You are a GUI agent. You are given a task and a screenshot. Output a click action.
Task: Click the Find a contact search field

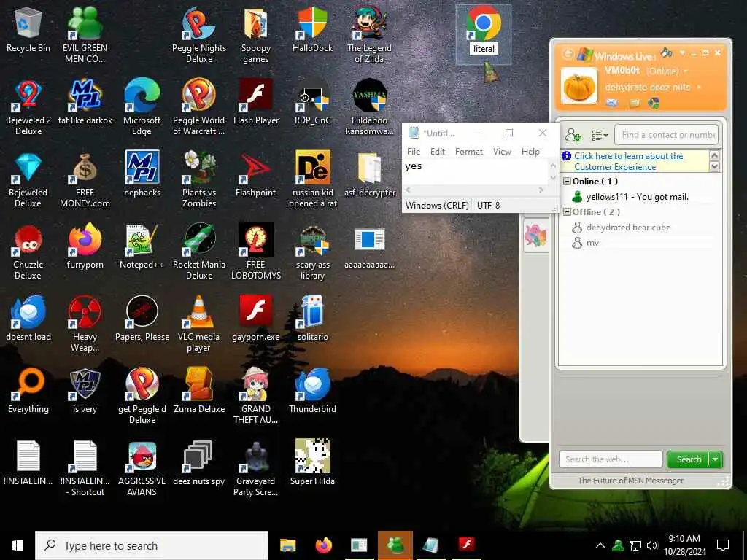coord(666,135)
